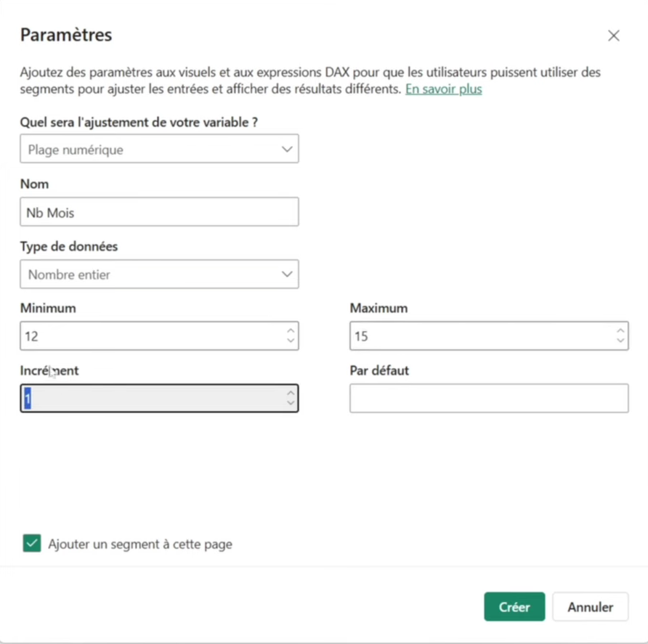Screen dimensions: 648x644
Task: Open the Plage numérique dropdown
Action: (159, 150)
